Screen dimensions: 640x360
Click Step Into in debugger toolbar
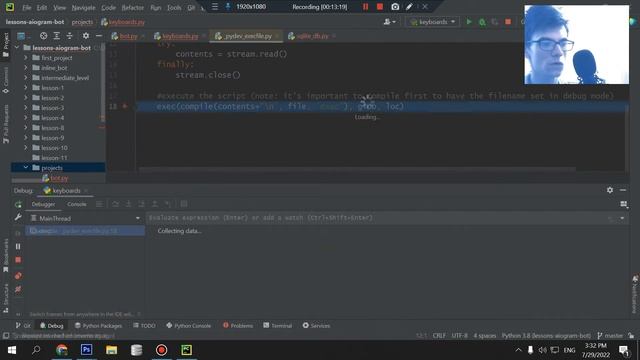pos(129,204)
